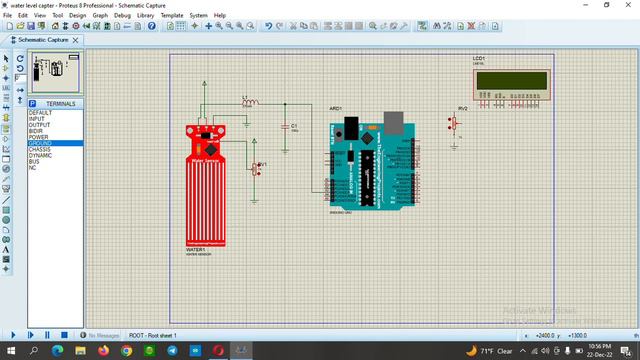Viewport: 640px width, 360px height.
Task: Click the blue Center at Cursor plus icon
Action: pyautogui.click(x=208, y=26)
